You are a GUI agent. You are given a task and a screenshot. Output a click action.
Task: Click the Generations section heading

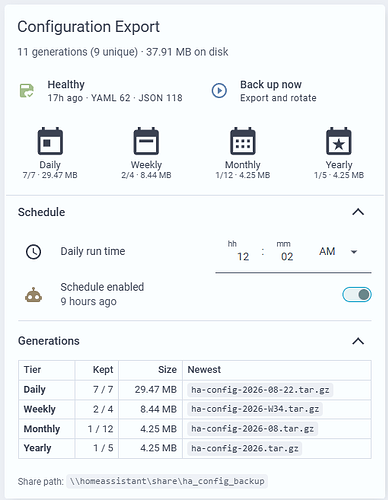[49, 341]
